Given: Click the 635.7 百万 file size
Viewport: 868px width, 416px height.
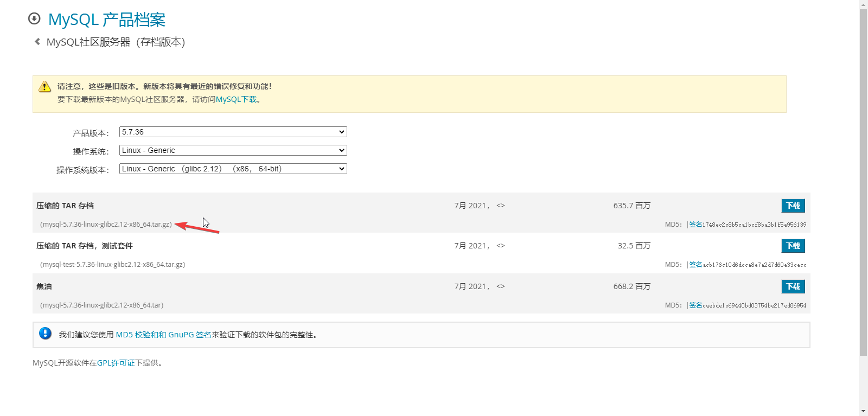Looking at the screenshot, I should click(632, 206).
